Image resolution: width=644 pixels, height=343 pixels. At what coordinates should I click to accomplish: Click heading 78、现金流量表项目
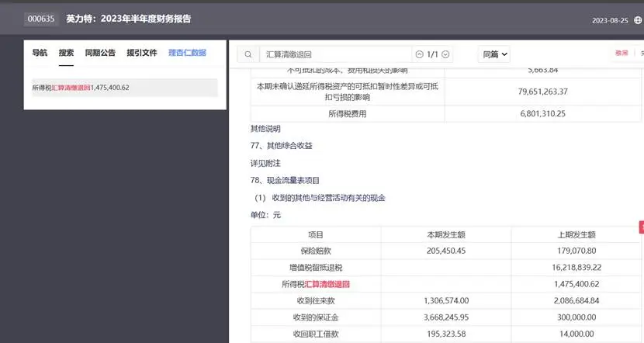[x=285, y=180]
